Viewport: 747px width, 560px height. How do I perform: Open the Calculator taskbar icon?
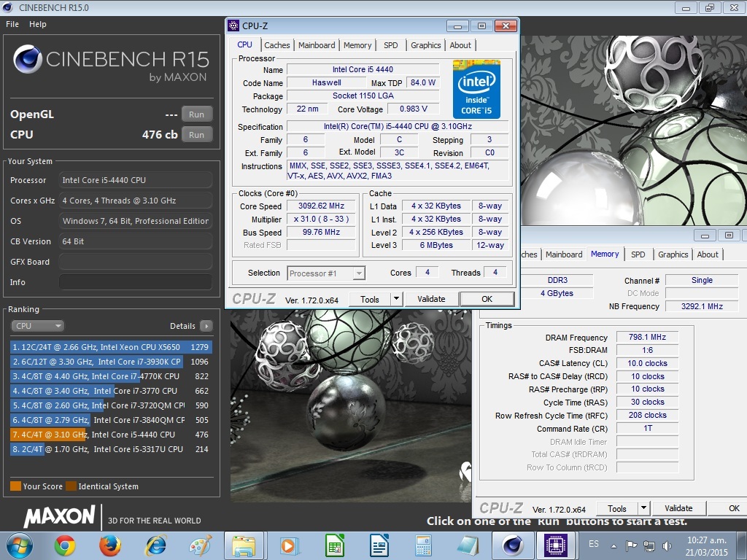click(423, 545)
